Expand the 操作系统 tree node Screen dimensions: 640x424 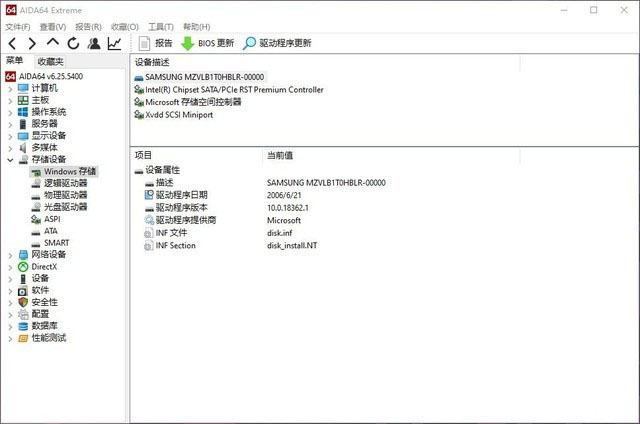tap(10, 112)
